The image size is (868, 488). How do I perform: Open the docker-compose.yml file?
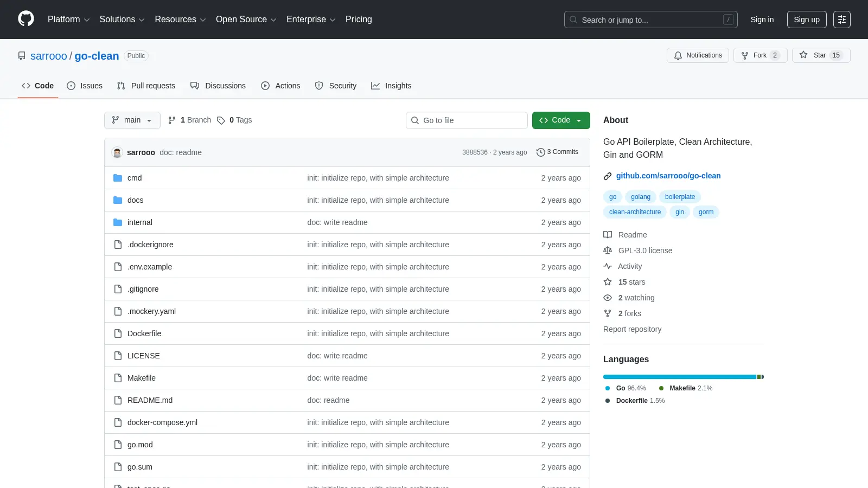tap(162, 422)
